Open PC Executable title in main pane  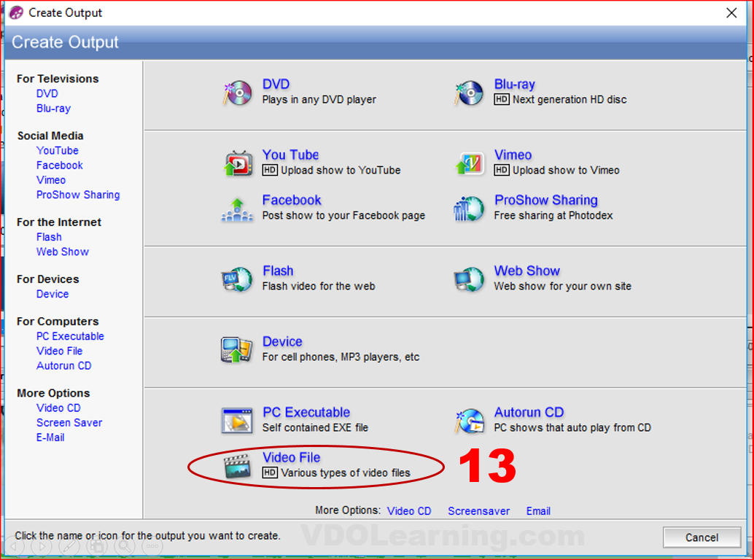[306, 412]
